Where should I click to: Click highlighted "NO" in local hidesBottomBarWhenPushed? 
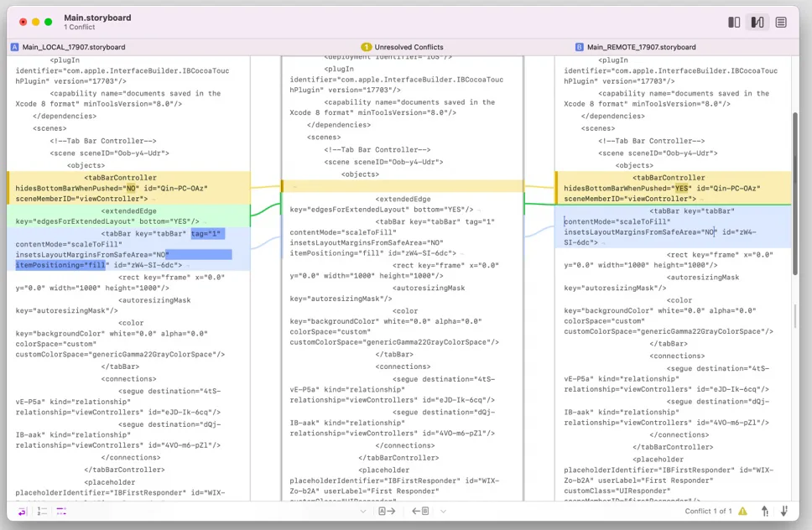pos(132,189)
